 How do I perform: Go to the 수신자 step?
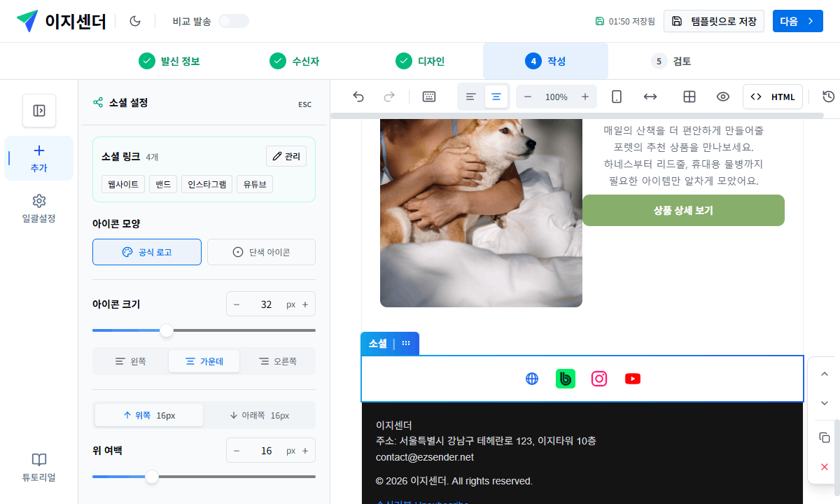pyautogui.click(x=295, y=61)
